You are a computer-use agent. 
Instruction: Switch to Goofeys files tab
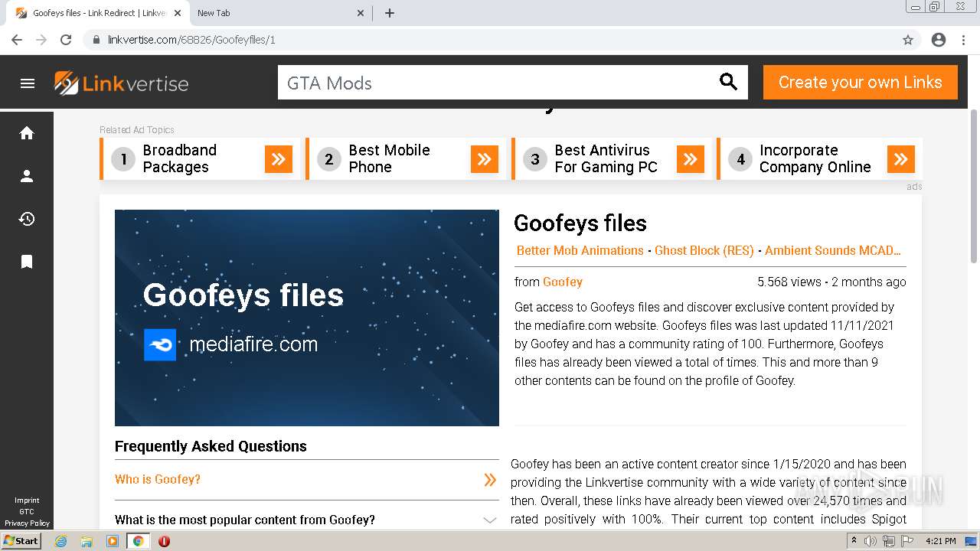tap(98, 13)
